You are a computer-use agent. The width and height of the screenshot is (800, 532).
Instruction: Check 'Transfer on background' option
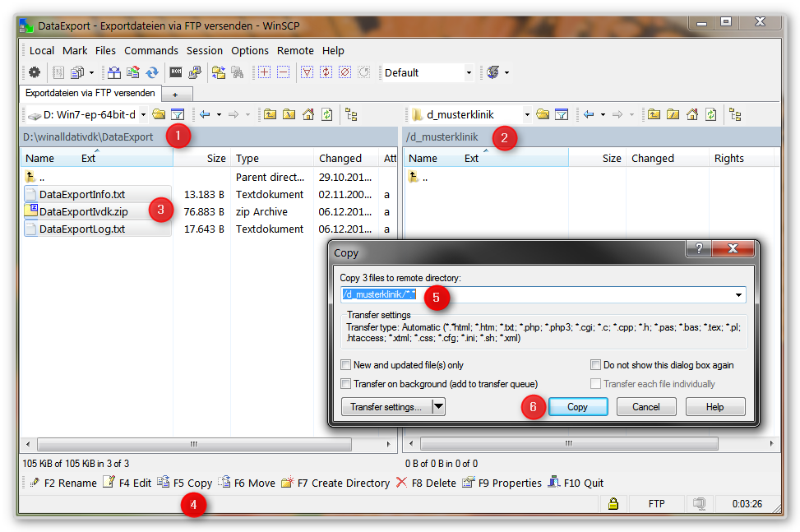tap(346, 384)
